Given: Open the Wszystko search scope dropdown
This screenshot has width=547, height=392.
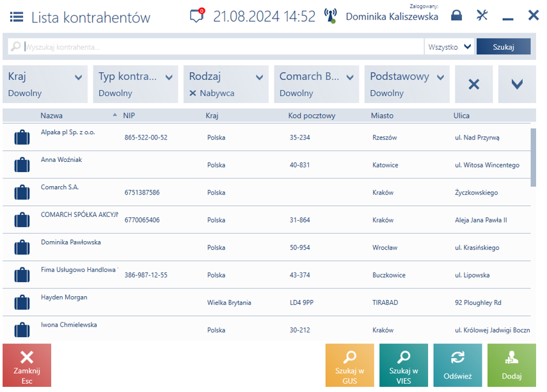Looking at the screenshot, I should click(x=449, y=47).
